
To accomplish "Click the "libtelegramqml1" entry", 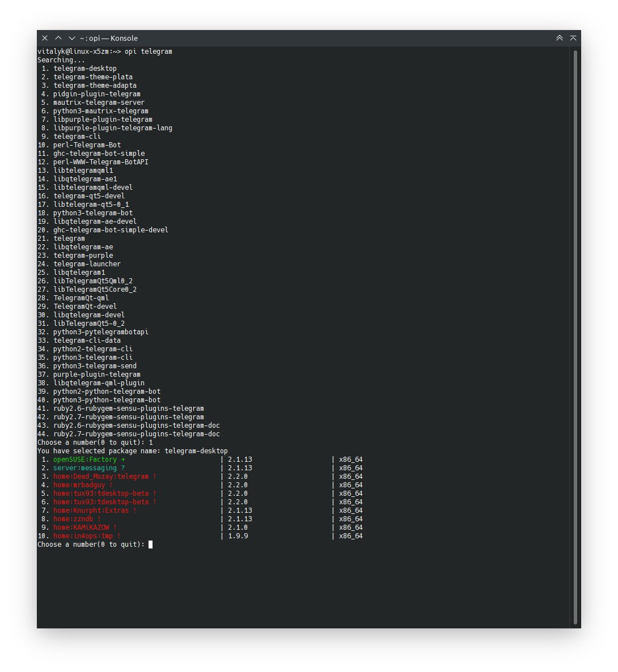I will point(83,171).
